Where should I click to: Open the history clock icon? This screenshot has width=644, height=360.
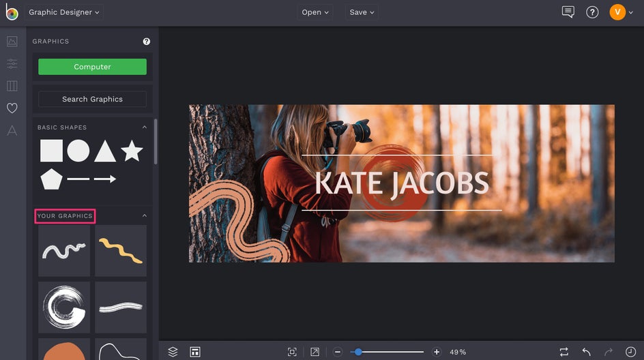pos(631,352)
